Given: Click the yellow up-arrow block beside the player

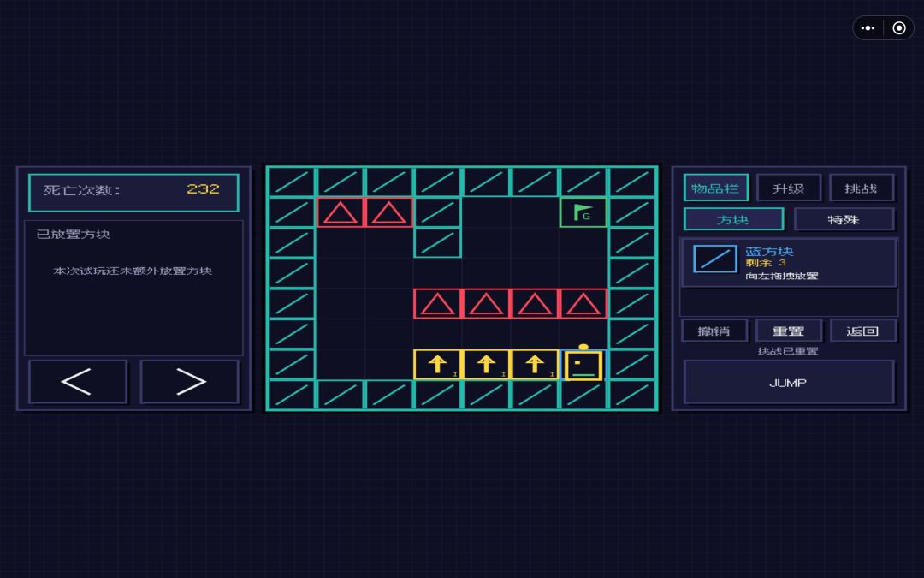Looking at the screenshot, I should coord(535,365).
